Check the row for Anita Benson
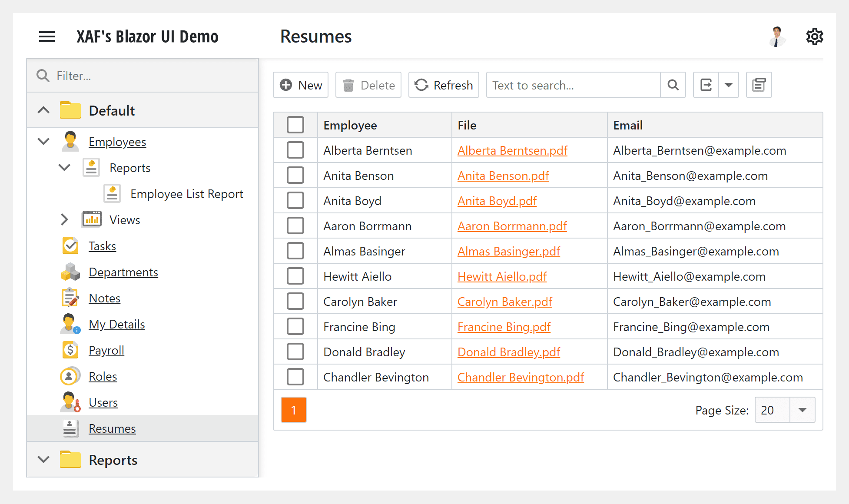 pos(295,175)
